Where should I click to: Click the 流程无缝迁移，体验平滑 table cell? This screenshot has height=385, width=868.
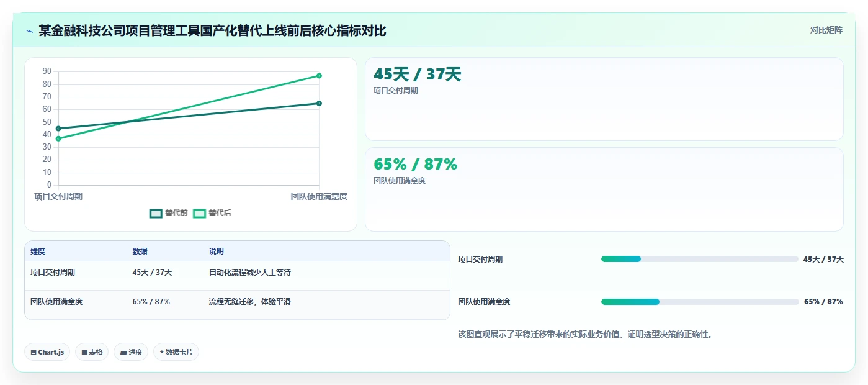point(250,302)
